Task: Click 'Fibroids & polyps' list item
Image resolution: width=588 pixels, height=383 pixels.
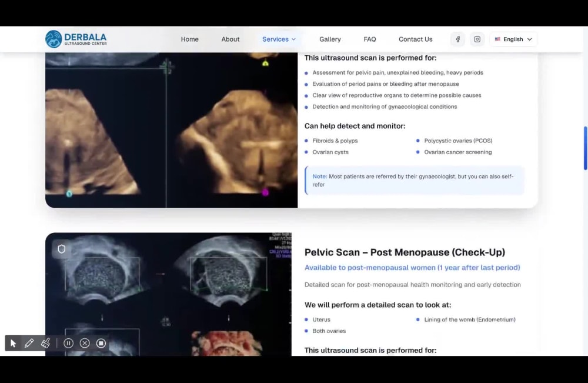Action: 335,141
